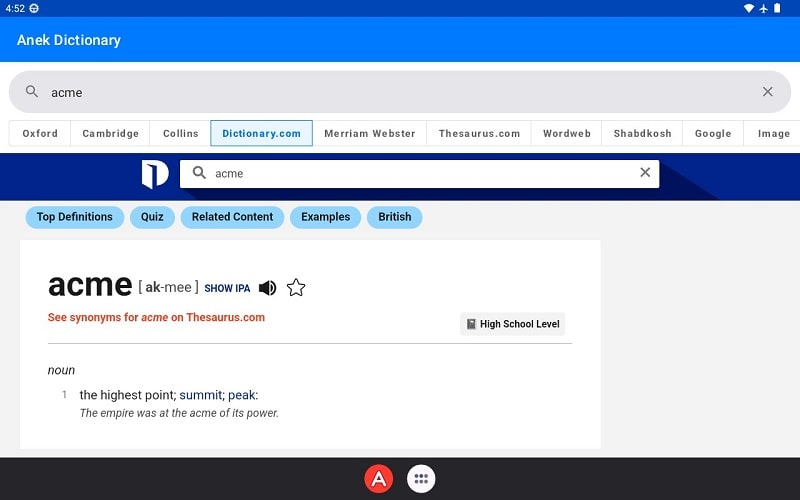The width and height of the screenshot is (800, 500).
Task: Focus the Anek Dictionary search input
Action: [399, 92]
